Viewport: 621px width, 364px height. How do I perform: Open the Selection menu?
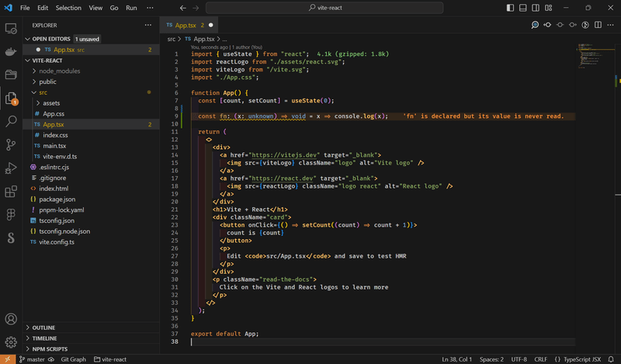point(68,8)
